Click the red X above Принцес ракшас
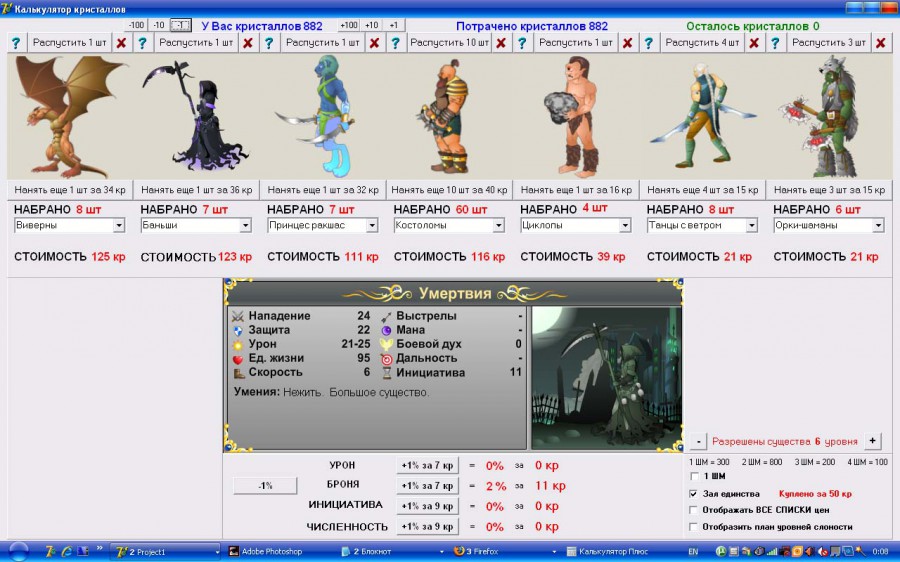Screen dimensions: 900x562 [374, 43]
